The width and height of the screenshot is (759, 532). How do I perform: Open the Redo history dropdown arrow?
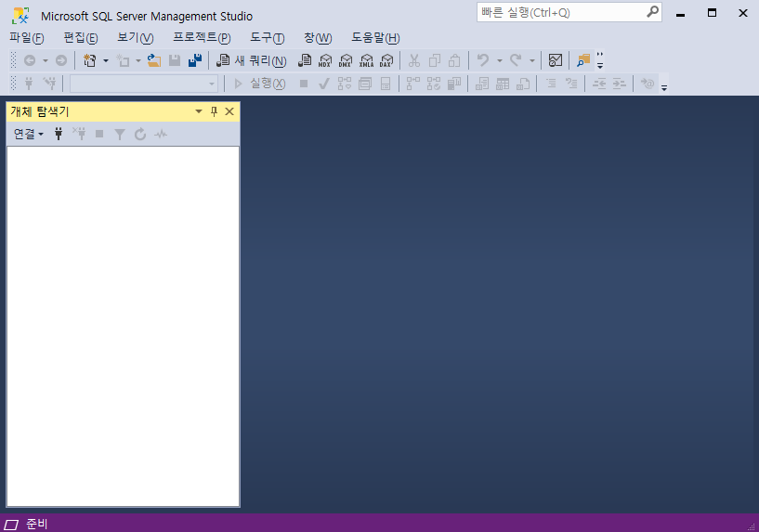[x=532, y=60]
